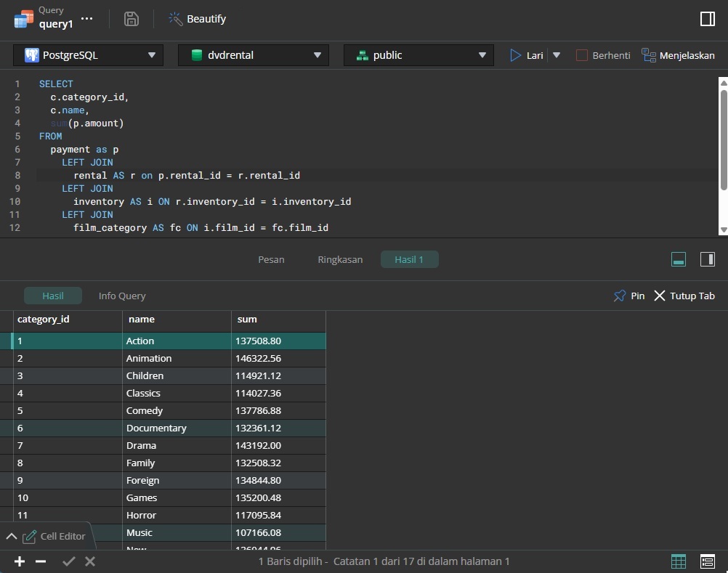Viewport: 728px width, 573px height.
Task: Pin the results with the pin icon
Action: tap(620, 296)
